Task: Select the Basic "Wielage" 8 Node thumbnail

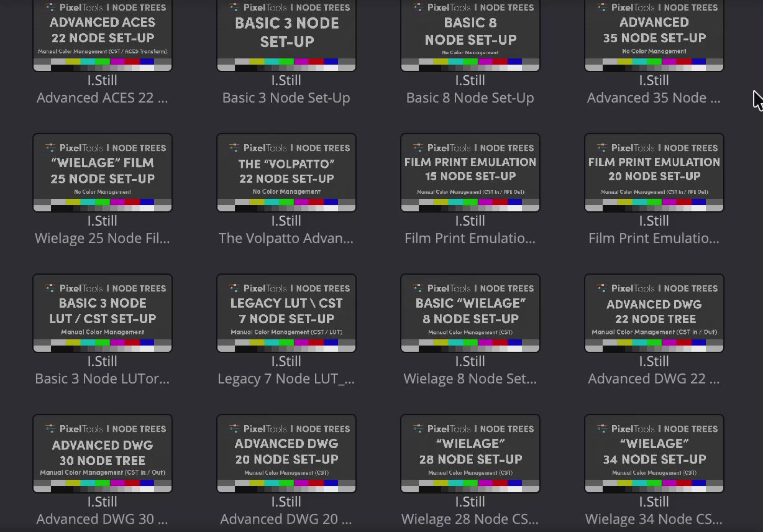Action: (x=470, y=313)
